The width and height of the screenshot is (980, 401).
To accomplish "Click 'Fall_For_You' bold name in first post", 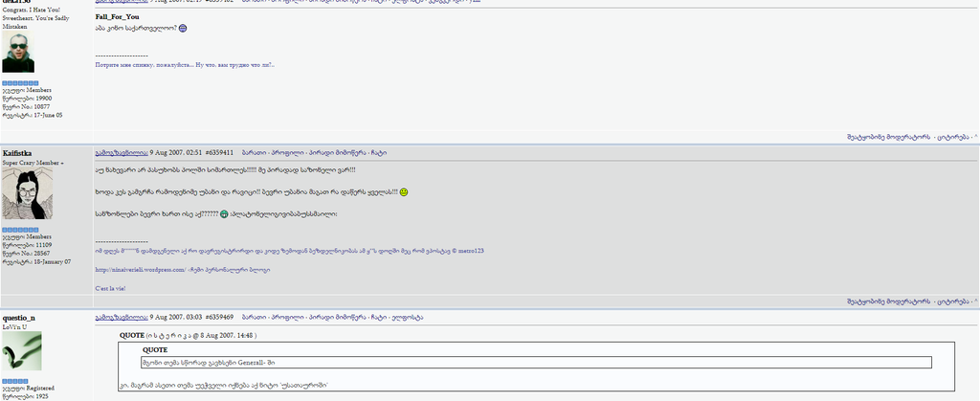I will tap(117, 17).
